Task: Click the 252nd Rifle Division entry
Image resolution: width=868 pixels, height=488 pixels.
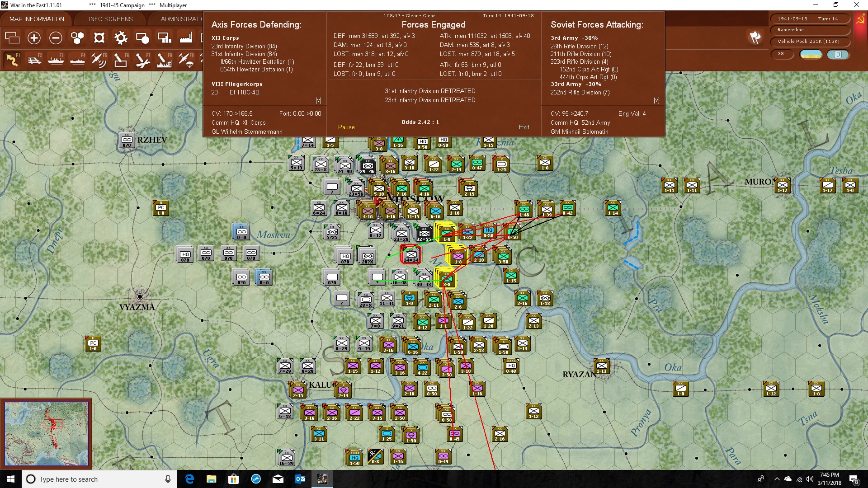Action: [x=580, y=93]
